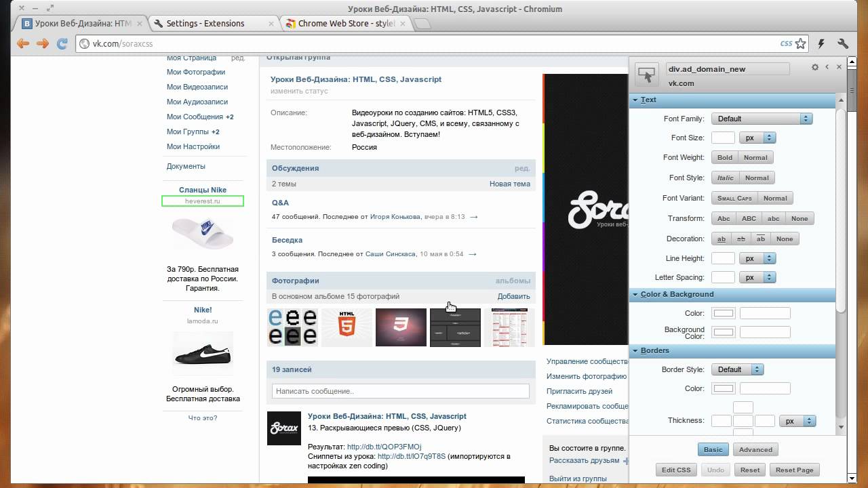
Task: Set Transform to abc lowercase
Action: tap(773, 218)
